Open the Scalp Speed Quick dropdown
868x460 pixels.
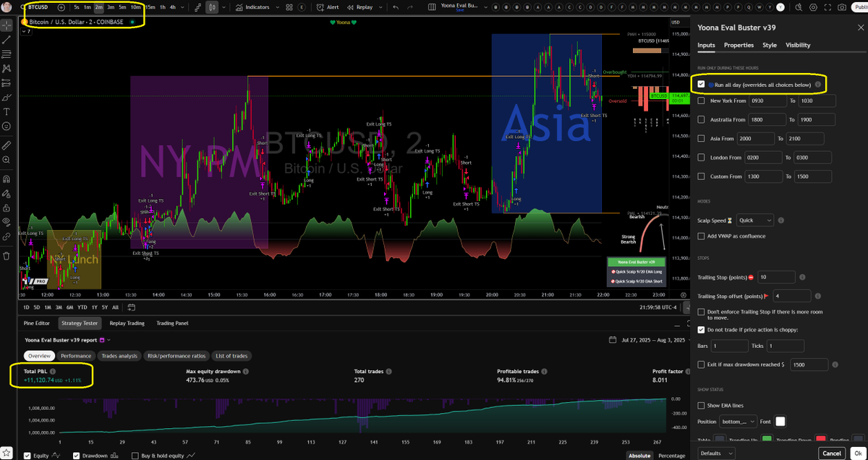(x=754, y=220)
